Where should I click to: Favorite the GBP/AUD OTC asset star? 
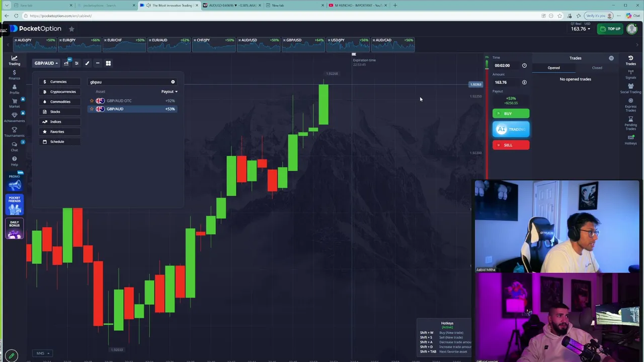coord(92,101)
